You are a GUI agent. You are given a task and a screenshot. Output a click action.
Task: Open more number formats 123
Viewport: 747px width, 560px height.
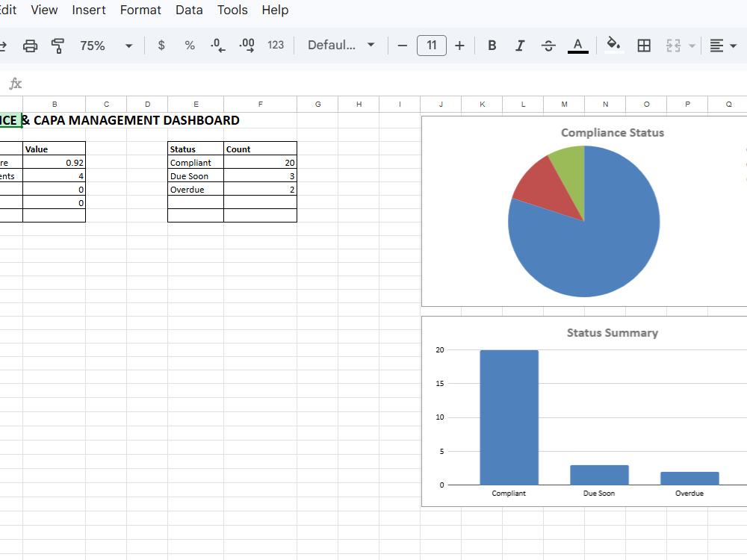(276, 46)
